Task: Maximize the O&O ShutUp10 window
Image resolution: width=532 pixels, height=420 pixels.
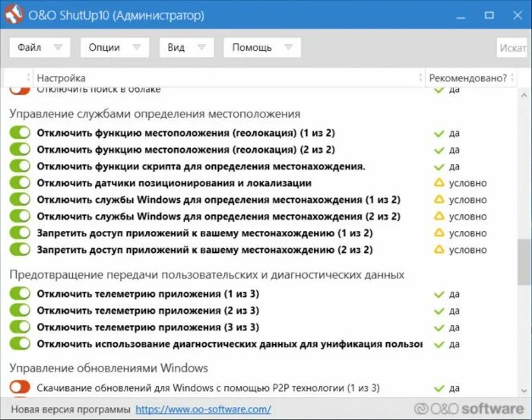Action: tap(489, 15)
